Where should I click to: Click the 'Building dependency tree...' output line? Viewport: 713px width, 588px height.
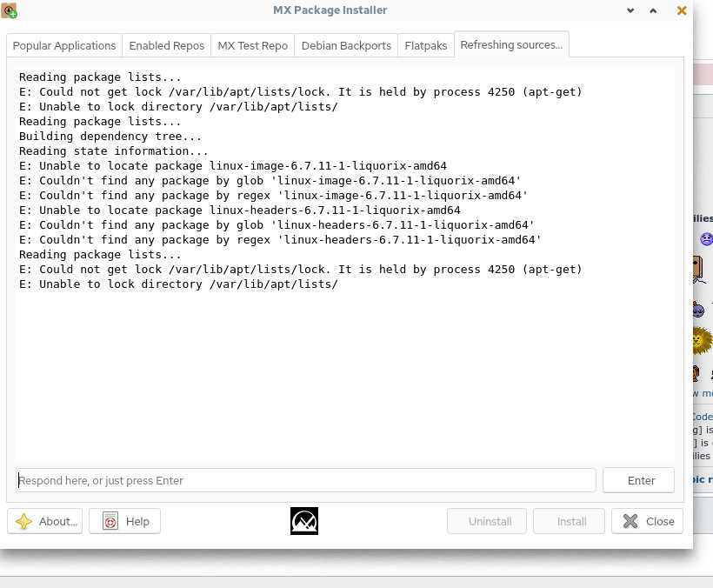coord(110,136)
